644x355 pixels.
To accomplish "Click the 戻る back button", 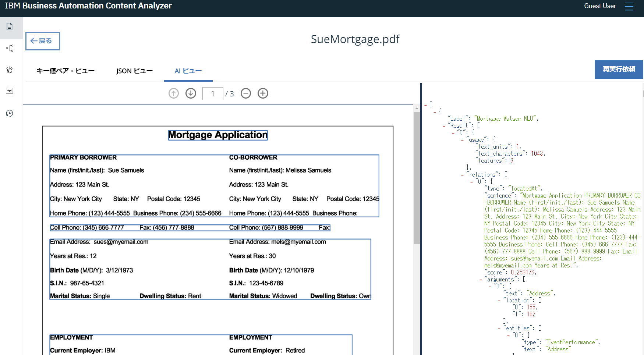I will pos(43,41).
